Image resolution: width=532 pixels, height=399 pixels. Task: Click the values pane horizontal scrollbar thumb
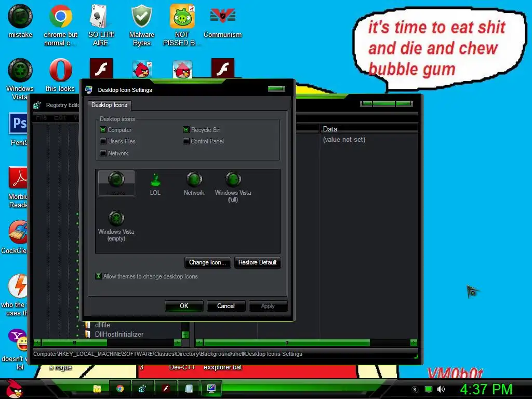287,343
